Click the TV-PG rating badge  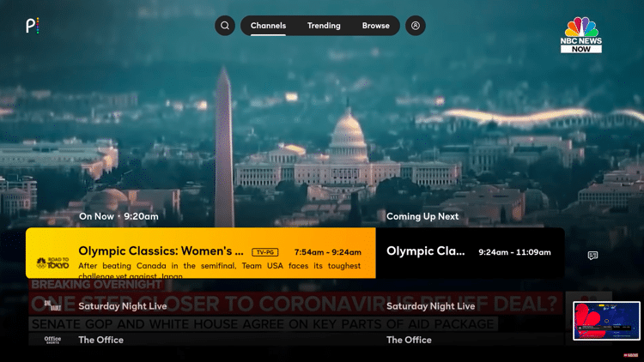[x=265, y=252]
